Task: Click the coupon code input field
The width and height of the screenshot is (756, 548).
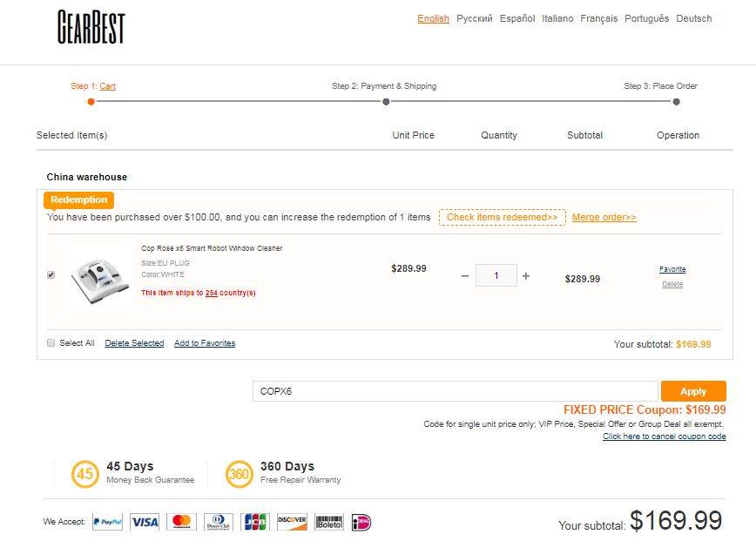Action: [455, 391]
